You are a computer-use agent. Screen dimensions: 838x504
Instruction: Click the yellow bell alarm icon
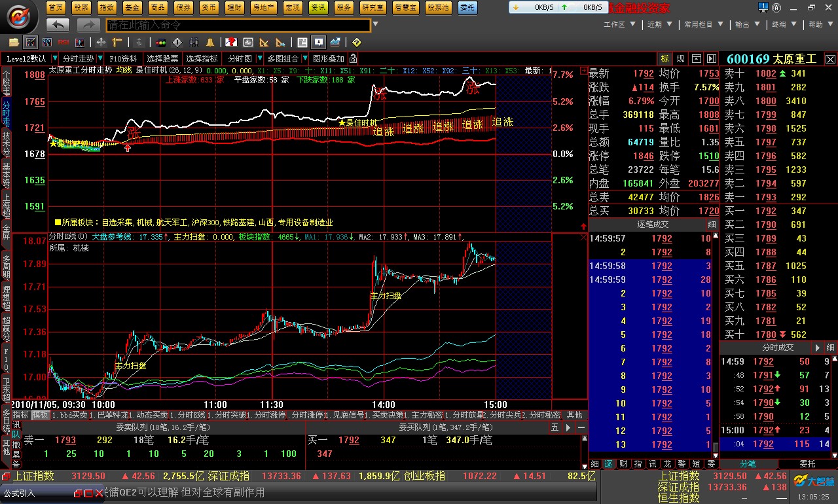point(209,43)
